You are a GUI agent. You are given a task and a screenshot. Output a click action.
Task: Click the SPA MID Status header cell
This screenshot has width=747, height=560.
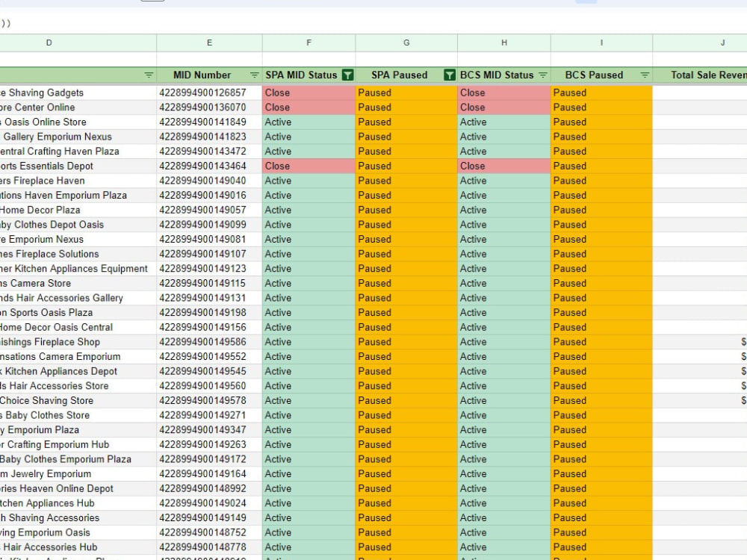(309, 75)
